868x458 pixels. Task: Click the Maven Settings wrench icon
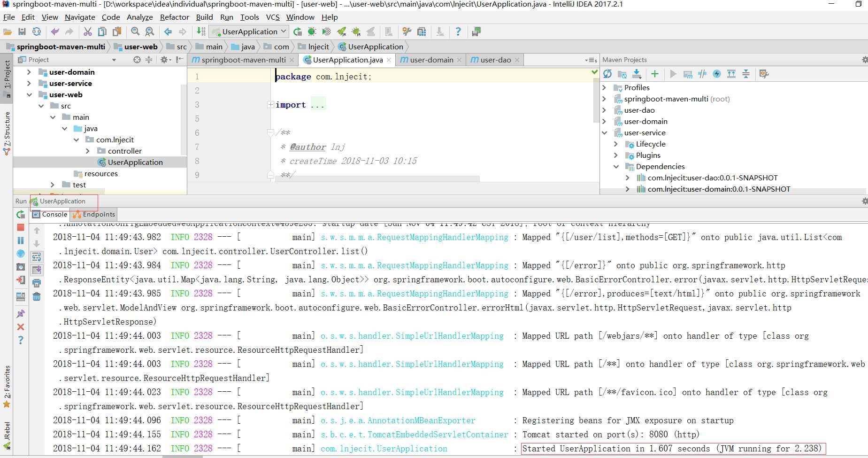[x=764, y=74]
